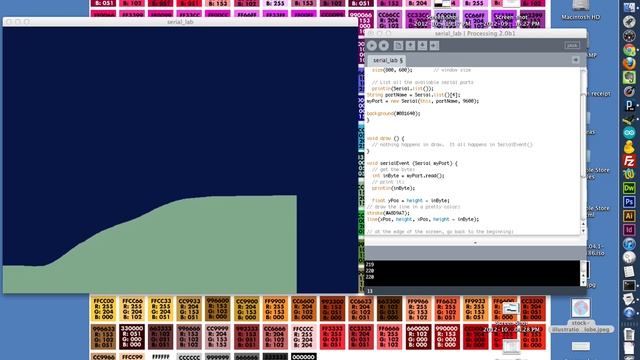Pick the CCCCCC gray swatch
The image size is (640, 360).
click(x=189, y=356)
